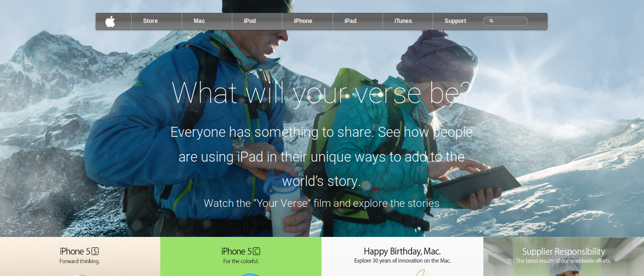
Task: Open iTunes from the nav bar
Action: (403, 21)
